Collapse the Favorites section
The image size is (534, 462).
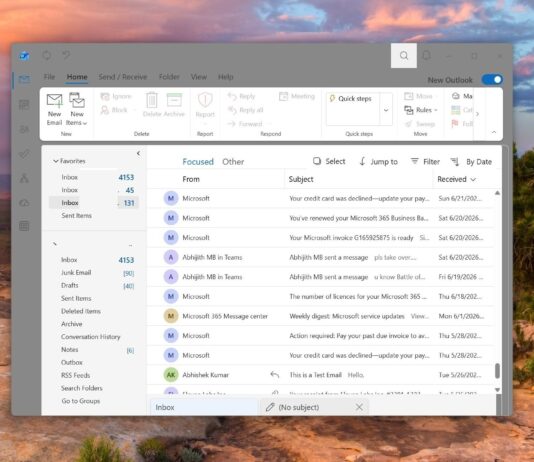56,161
